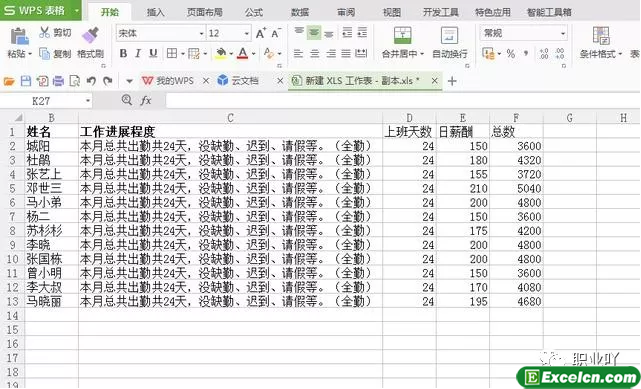641x389 pixels.
Task: Decrease font size with A- icon
Action: click(276, 33)
